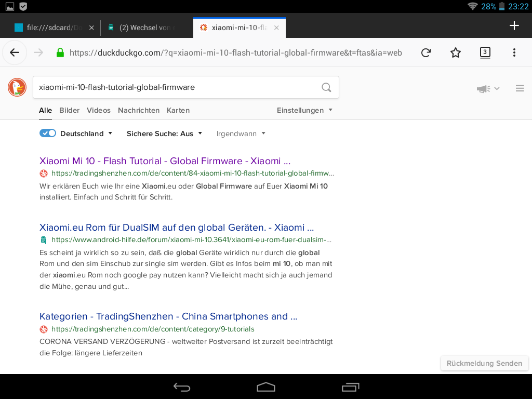
Task: Open the megaphone announcements icon
Action: click(483, 88)
